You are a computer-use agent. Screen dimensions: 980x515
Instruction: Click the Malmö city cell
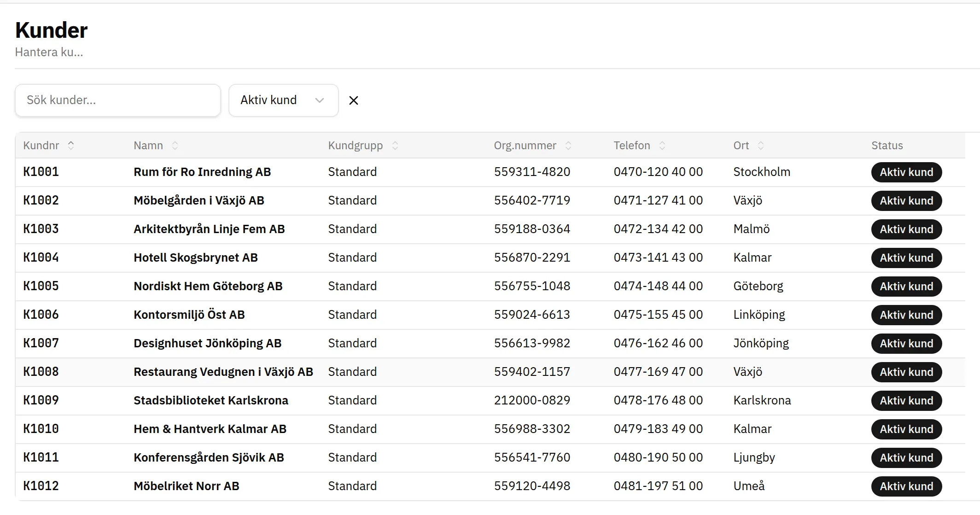coord(752,229)
